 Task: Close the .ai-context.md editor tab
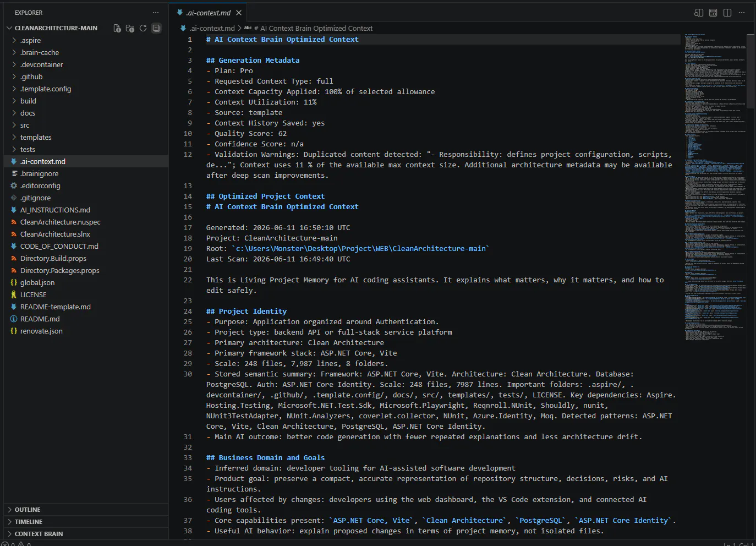(x=239, y=13)
